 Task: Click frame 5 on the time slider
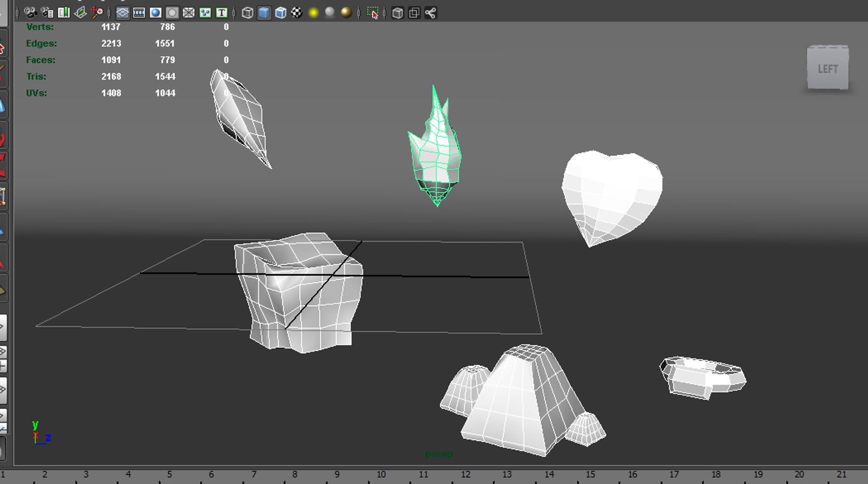[x=170, y=475]
